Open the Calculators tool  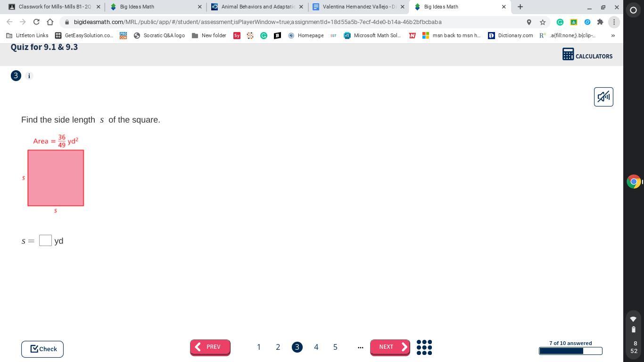587,56
